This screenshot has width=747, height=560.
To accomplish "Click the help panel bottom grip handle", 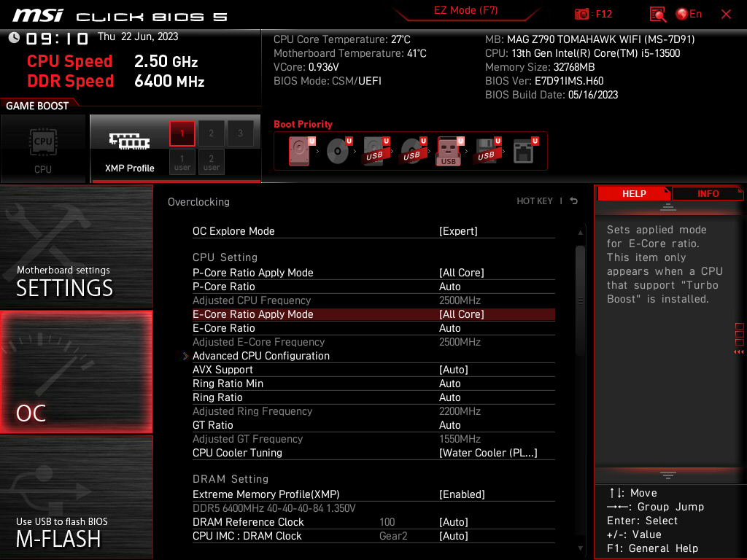I will (x=668, y=475).
